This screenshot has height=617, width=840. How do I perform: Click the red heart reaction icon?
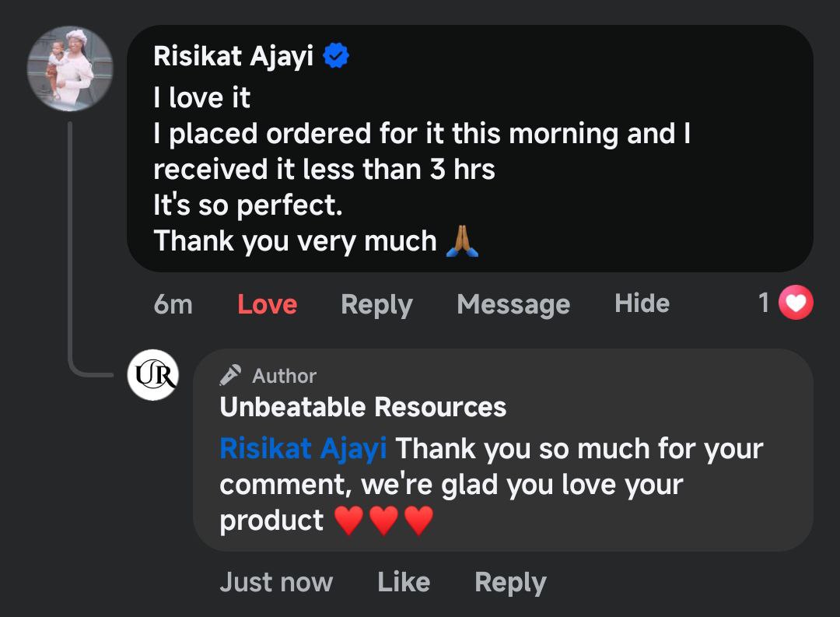[x=795, y=303]
